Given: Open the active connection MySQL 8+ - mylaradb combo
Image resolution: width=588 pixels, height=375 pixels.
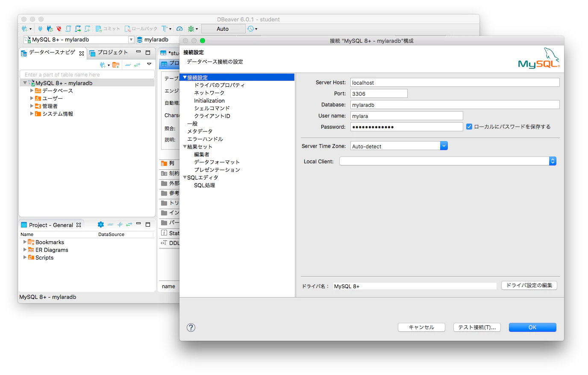Looking at the screenshot, I should 79,39.
